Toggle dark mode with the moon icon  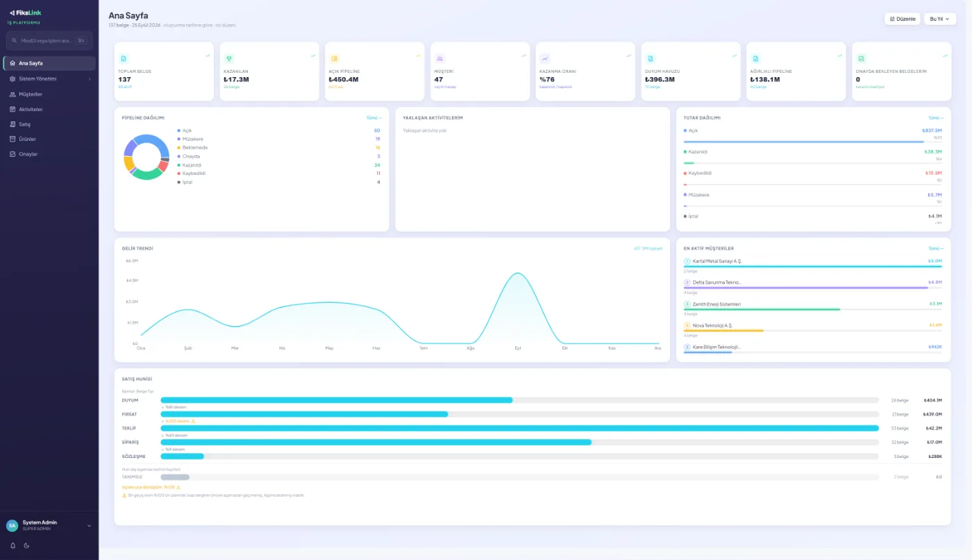click(x=26, y=545)
